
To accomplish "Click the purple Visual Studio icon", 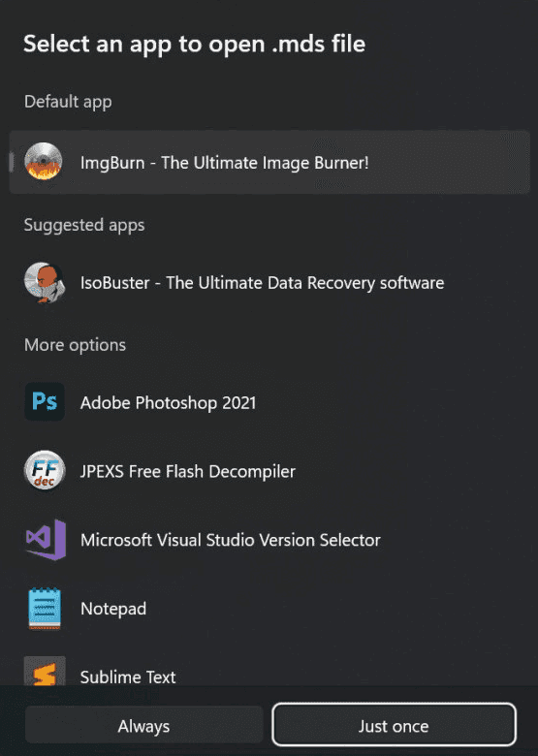I will click(46, 540).
